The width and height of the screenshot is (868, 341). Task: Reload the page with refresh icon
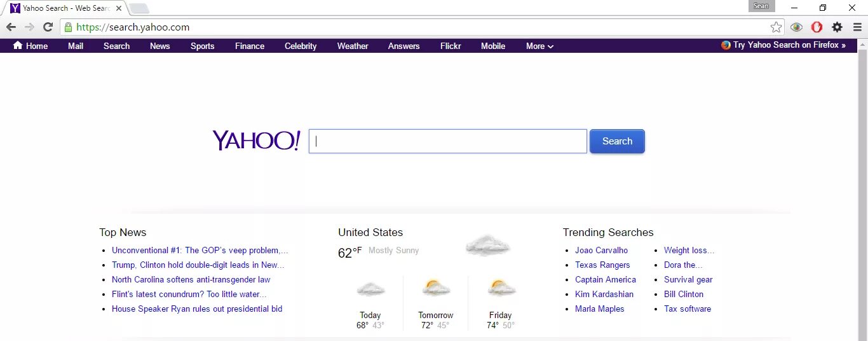click(48, 27)
